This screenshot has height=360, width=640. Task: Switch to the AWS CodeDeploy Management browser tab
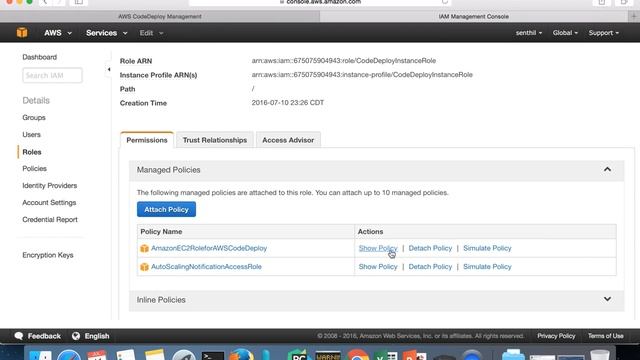click(160, 16)
